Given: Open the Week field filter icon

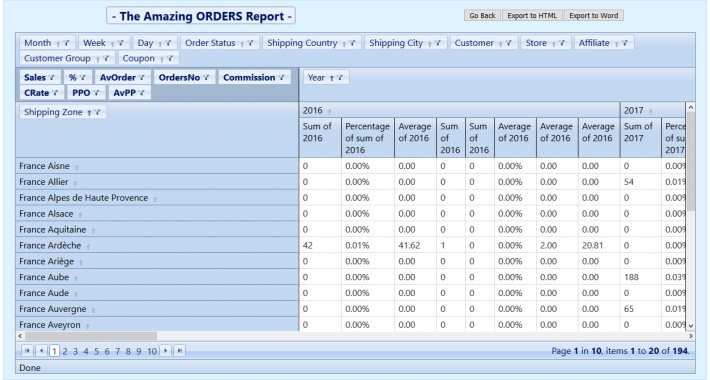Looking at the screenshot, I should [120, 43].
